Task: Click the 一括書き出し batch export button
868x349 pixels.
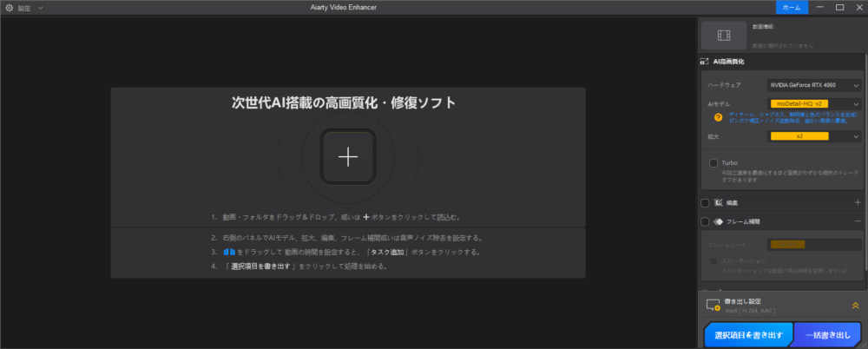Action: click(827, 335)
